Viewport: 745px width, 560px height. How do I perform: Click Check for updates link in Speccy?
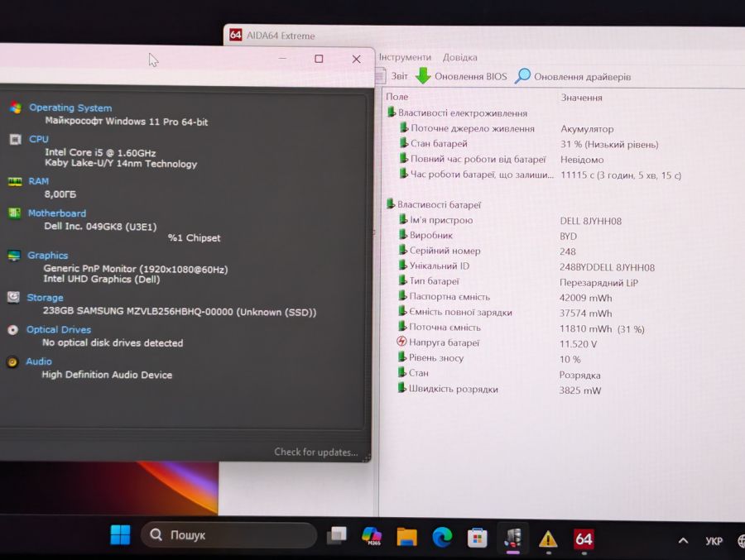316,452
